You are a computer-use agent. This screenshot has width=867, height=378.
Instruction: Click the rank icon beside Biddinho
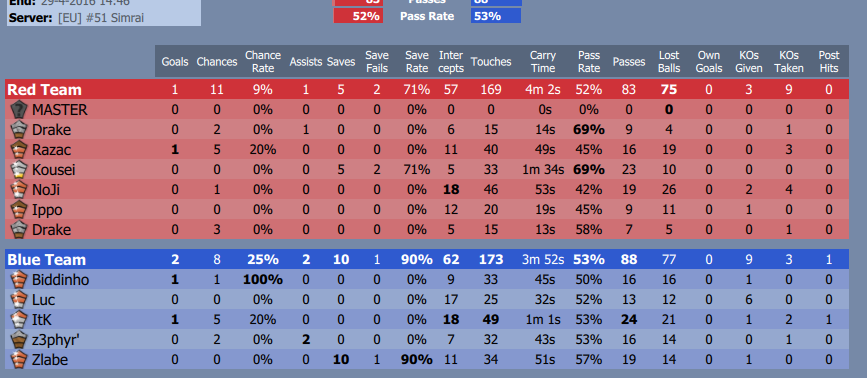click(19, 280)
